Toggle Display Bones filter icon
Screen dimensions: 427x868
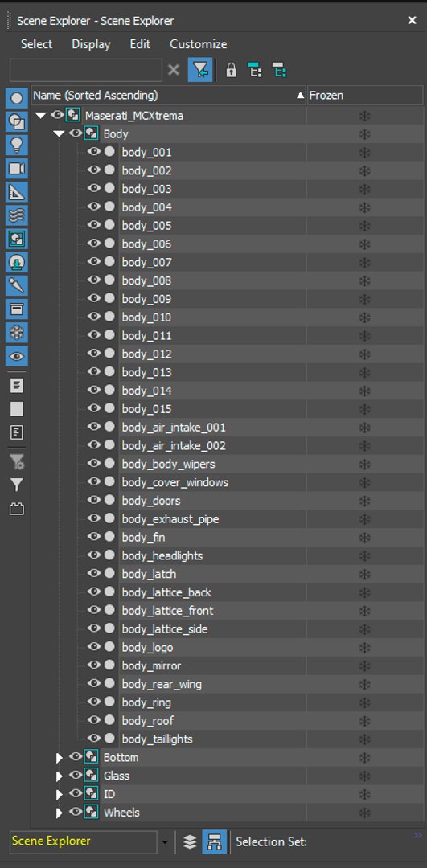click(17, 285)
